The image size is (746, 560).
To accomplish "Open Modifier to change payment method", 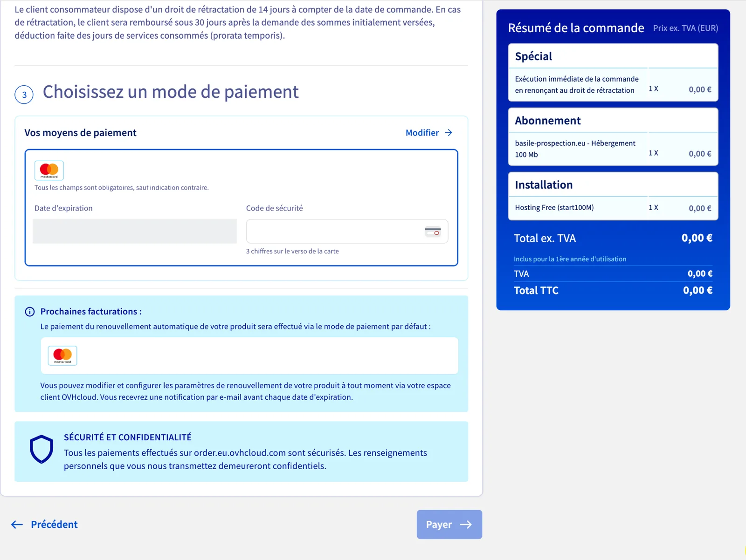I will click(x=429, y=133).
